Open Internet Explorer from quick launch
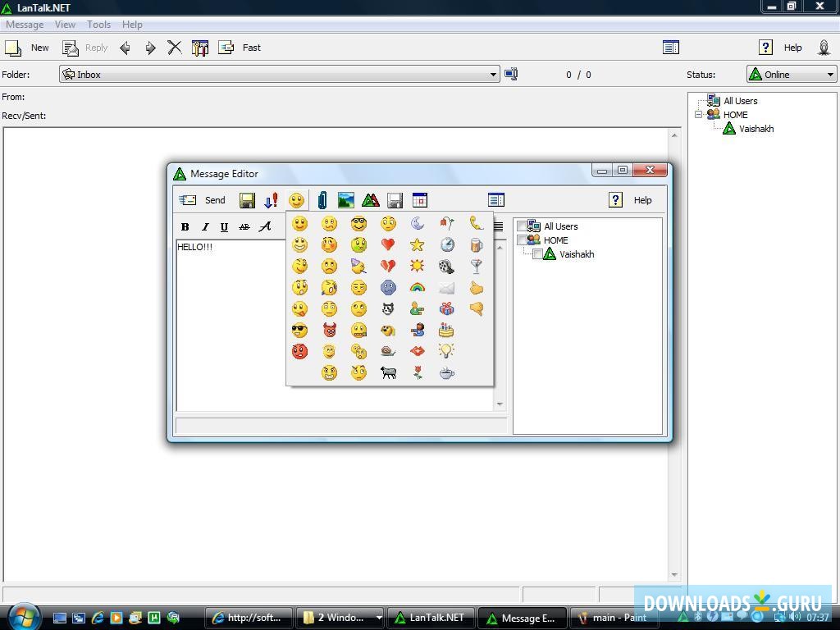Screen dimensions: 840x630 pyautogui.click(x=98, y=618)
